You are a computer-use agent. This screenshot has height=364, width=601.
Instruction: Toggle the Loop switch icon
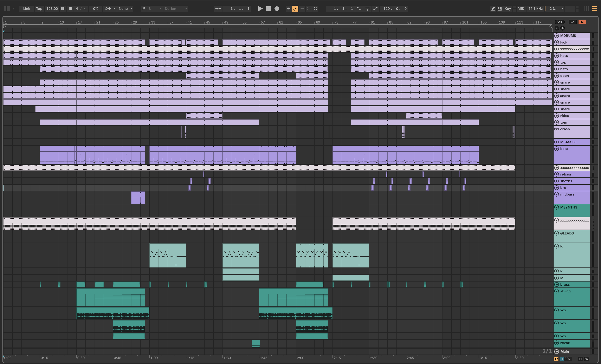pyautogui.click(x=367, y=9)
